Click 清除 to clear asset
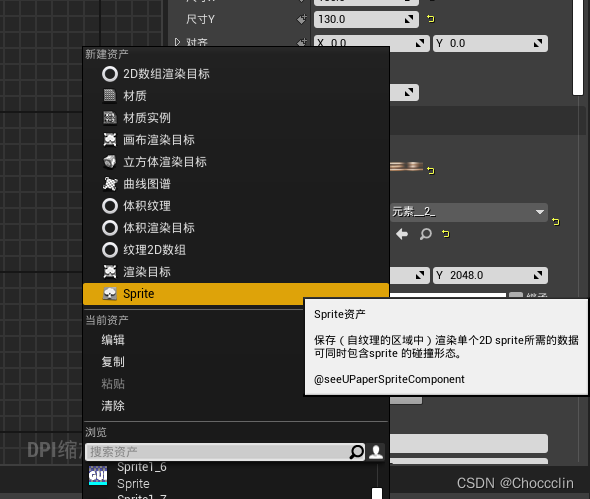Image resolution: width=590 pixels, height=499 pixels. (113, 406)
